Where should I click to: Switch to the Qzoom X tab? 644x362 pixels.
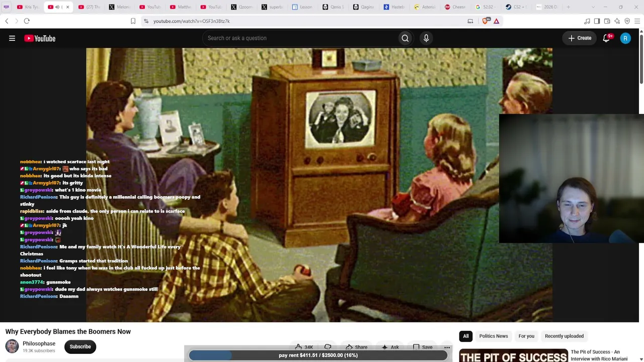(x=241, y=7)
